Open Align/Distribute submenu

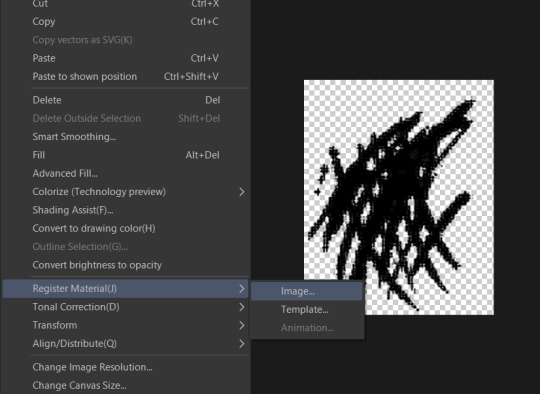click(125, 343)
